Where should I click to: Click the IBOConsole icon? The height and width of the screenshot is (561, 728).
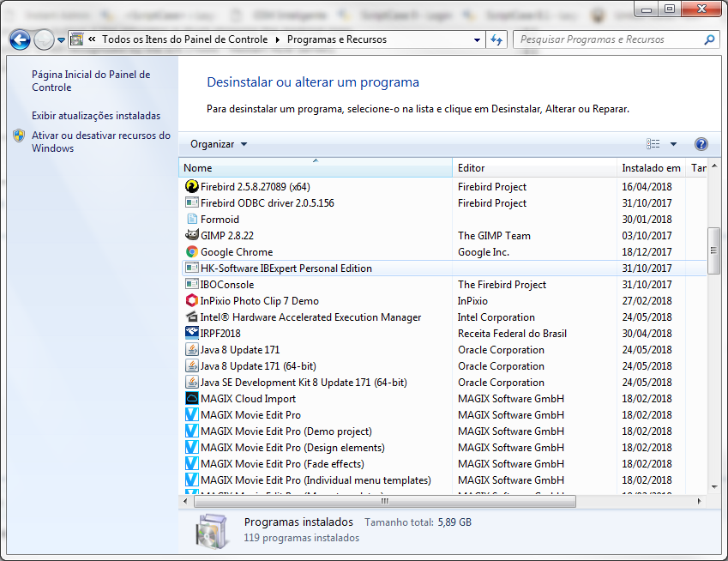point(192,284)
